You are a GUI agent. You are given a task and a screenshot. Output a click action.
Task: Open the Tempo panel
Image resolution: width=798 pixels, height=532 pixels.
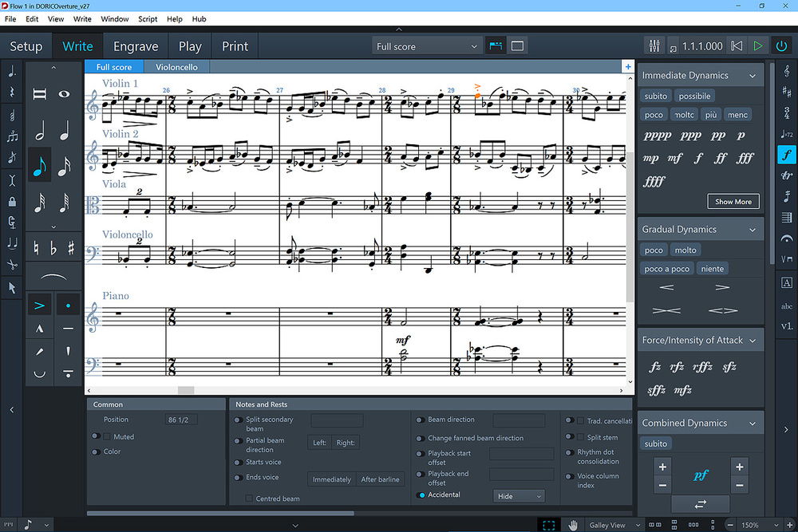click(787, 134)
